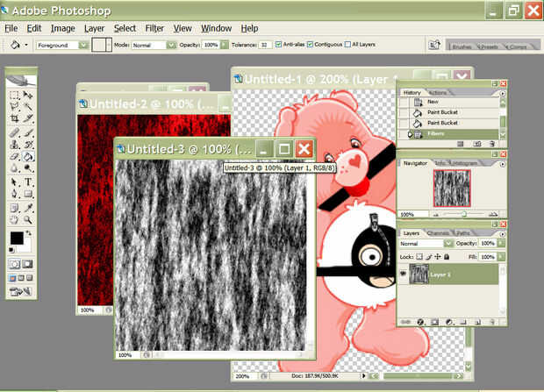This screenshot has height=392, width=544.
Task: Select the Shape tool
Action: (x=28, y=194)
